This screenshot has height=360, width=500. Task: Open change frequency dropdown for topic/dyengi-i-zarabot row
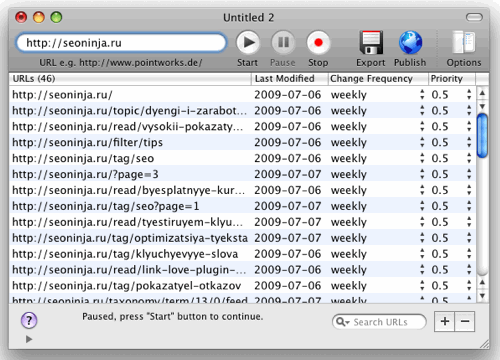pyautogui.click(x=422, y=110)
